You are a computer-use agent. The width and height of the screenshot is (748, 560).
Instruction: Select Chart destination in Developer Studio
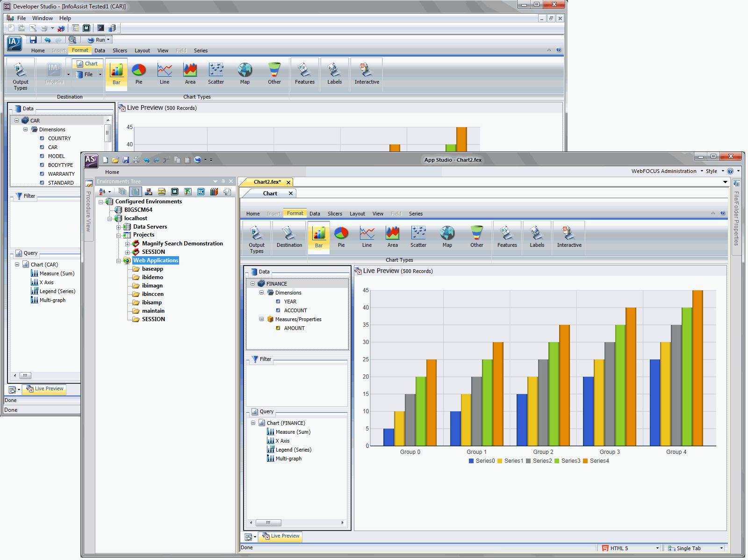pyautogui.click(x=87, y=64)
